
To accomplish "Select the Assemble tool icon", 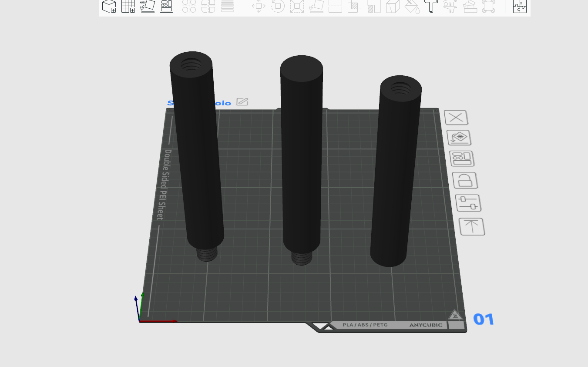I will 470,6.
